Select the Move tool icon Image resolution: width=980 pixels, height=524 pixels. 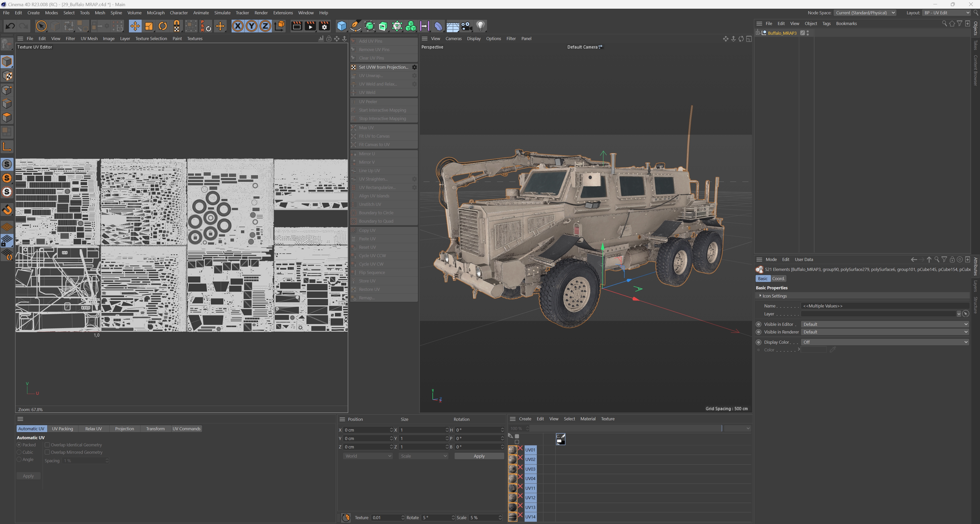(135, 26)
